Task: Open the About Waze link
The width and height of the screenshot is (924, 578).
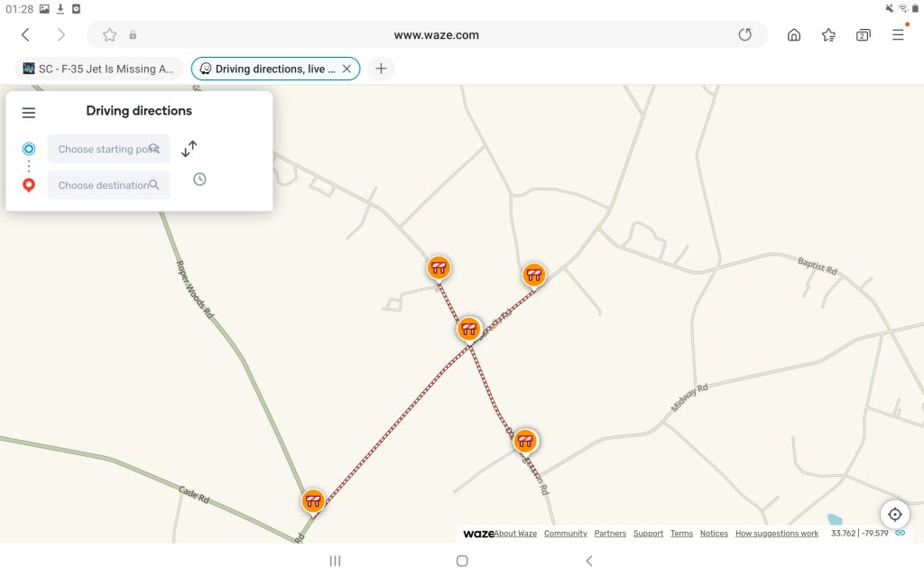Action: point(515,534)
